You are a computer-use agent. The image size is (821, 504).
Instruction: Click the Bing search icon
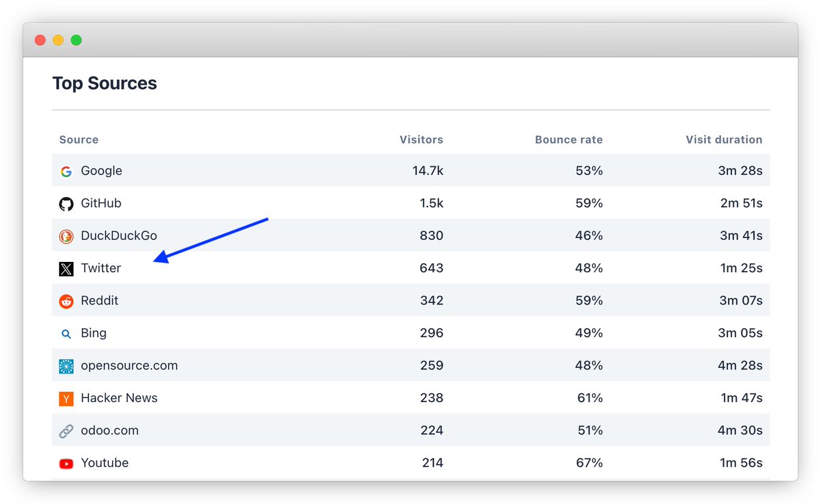(66, 333)
